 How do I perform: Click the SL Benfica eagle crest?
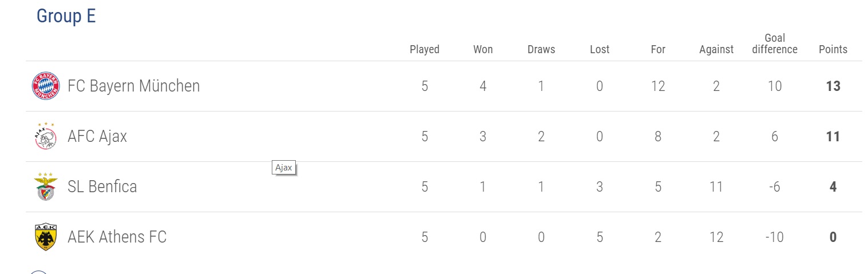point(46,186)
